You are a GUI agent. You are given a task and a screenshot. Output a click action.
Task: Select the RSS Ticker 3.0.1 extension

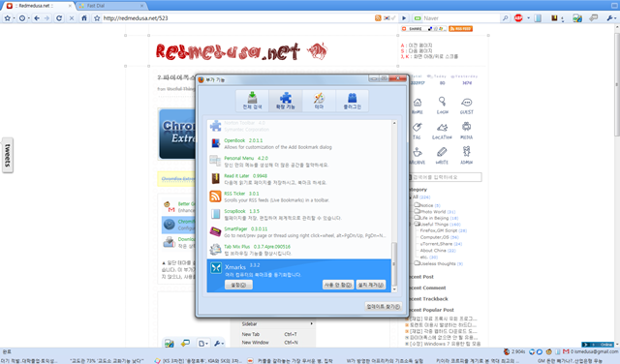(x=299, y=197)
